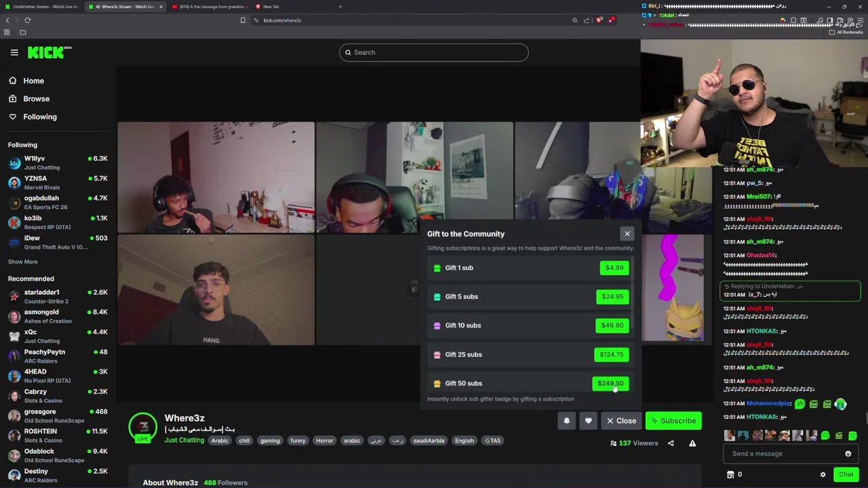Switch to the New Tab browser tab
The image size is (868, 488).
click(x=292, y=7)
